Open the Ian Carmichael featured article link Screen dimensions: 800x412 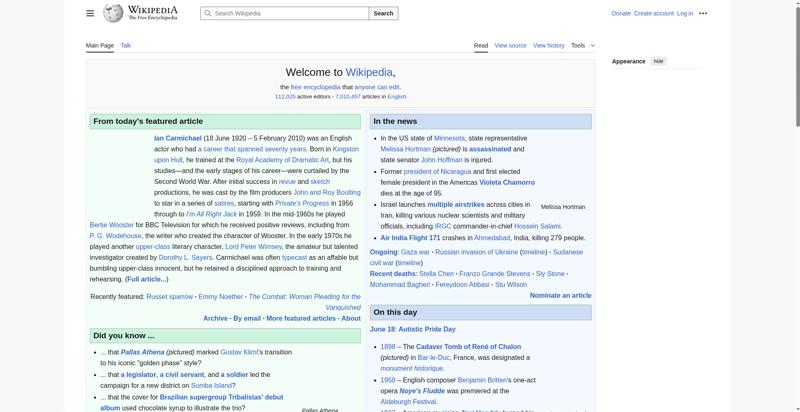click(x=178, y=138)
